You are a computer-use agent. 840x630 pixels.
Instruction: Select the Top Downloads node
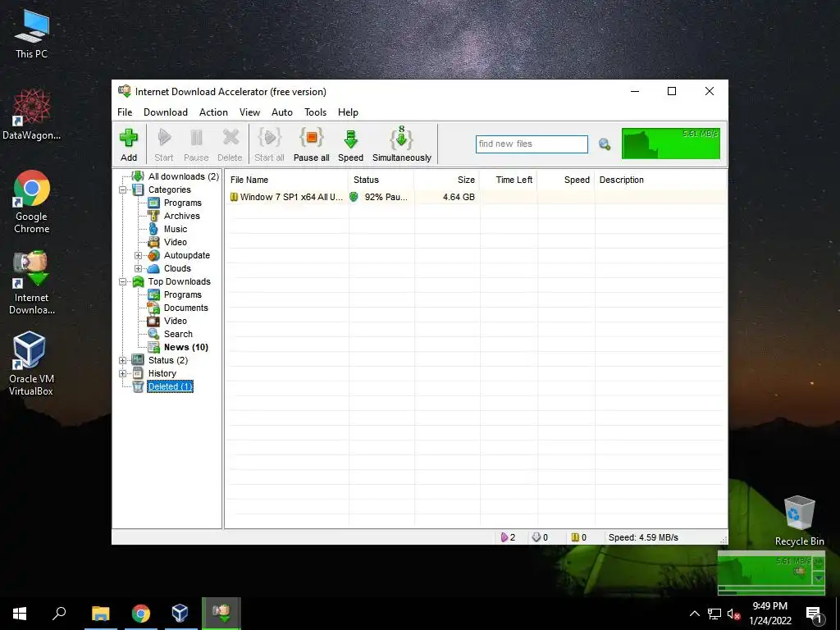tap(180, 282)
